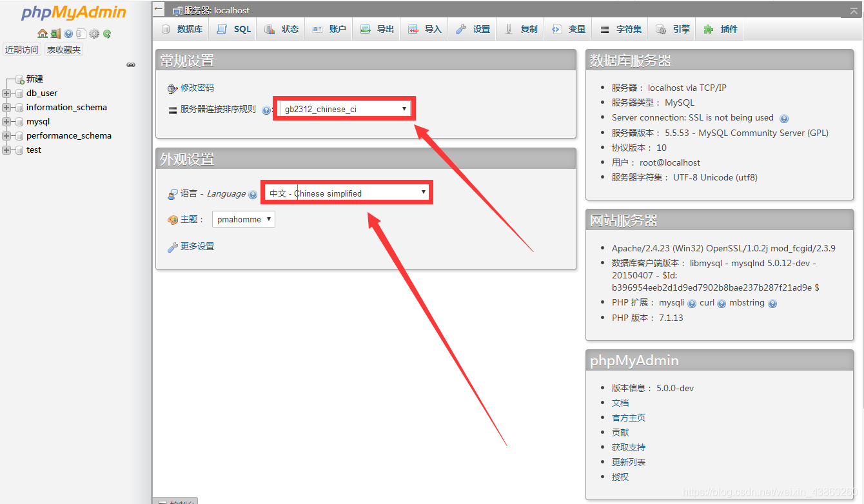Click the help icon next to mbstring extension
The height and width of the screenshot is (504, 864).
pos(772,304)
